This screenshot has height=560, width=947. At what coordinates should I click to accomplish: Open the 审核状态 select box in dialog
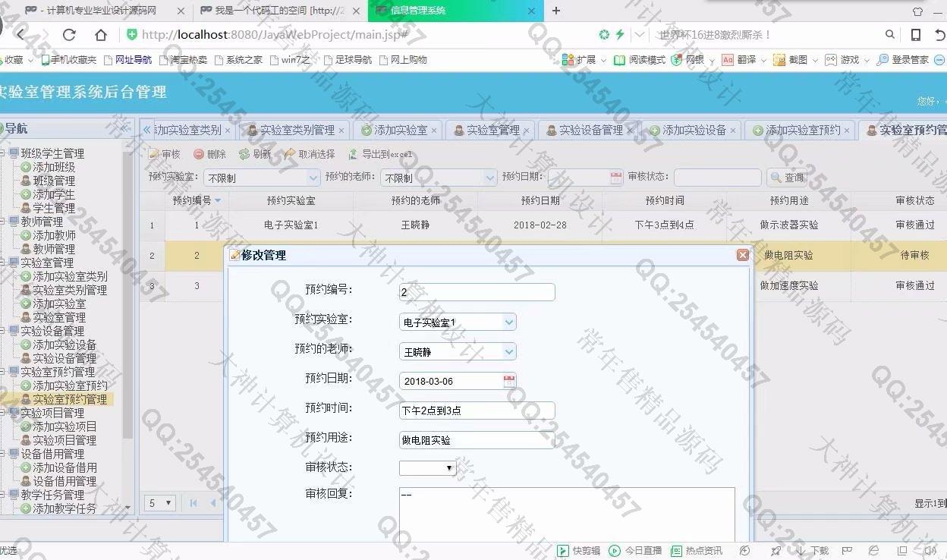427,468
